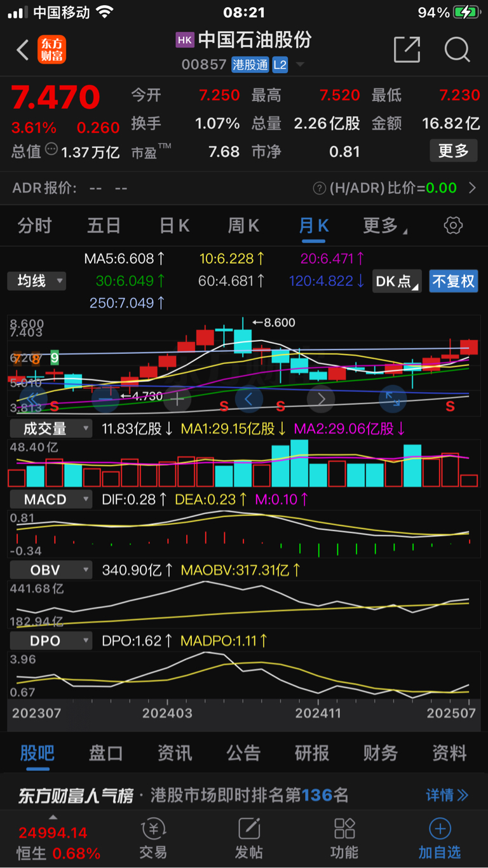
Task: Go back using the left arrow
Action: (x=23, y=50)
